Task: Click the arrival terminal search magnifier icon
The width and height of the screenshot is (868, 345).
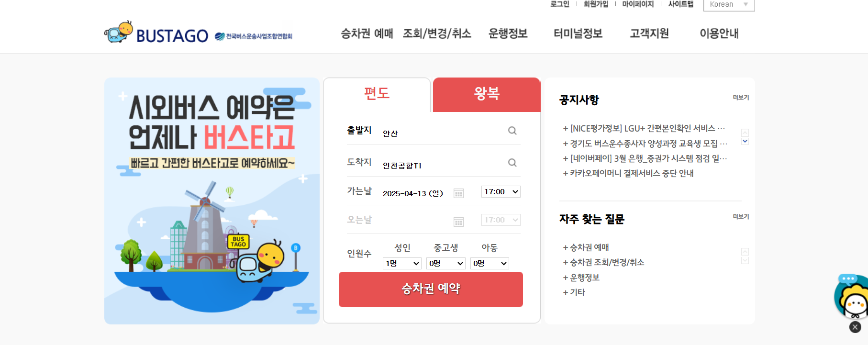Action: coord(512,163)
